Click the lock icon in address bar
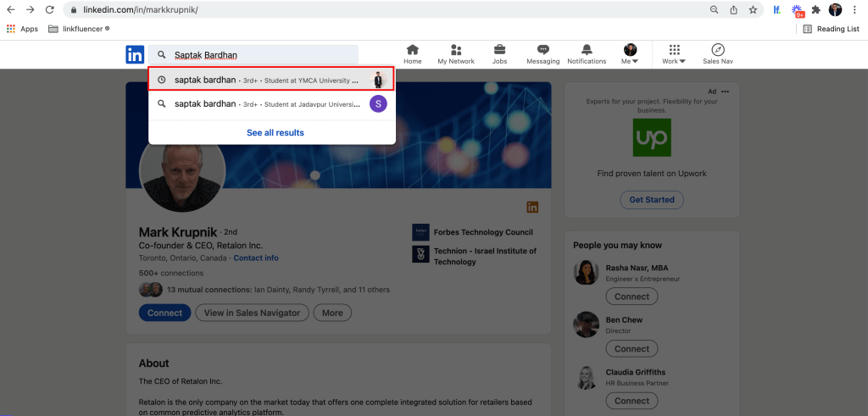868x416 pixels. tap(74, 10)
